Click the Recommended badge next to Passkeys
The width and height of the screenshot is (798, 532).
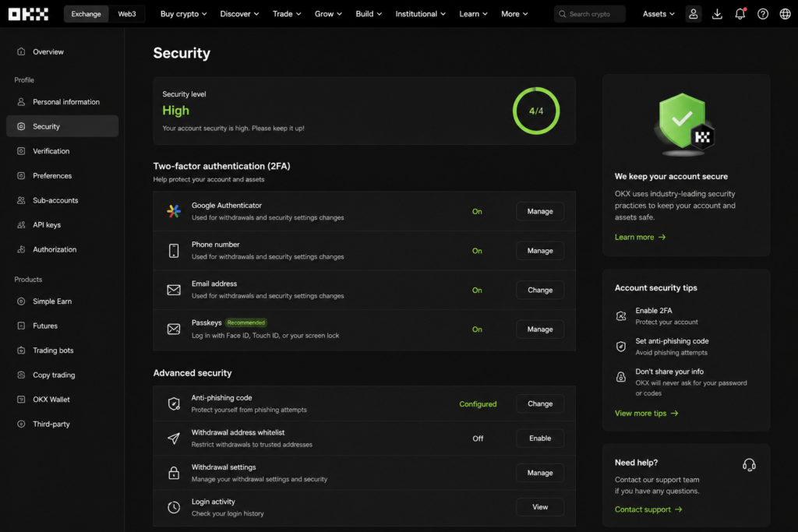[245, 322]
